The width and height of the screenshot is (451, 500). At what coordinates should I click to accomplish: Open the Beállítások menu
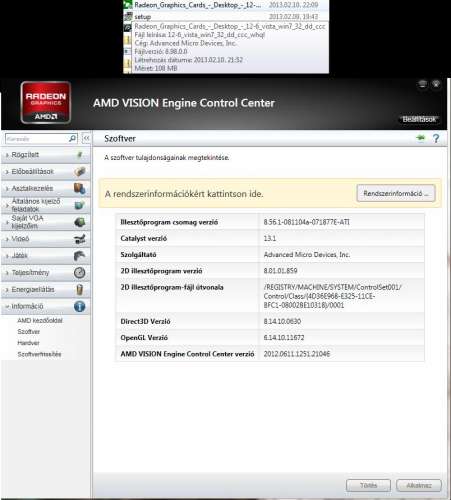(x=419, y=119)
